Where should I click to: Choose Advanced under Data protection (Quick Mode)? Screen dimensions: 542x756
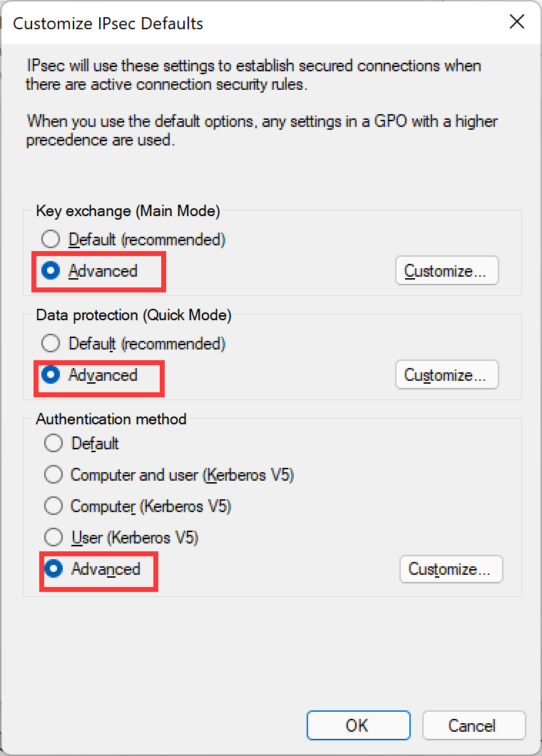click(x=51, y=375)
